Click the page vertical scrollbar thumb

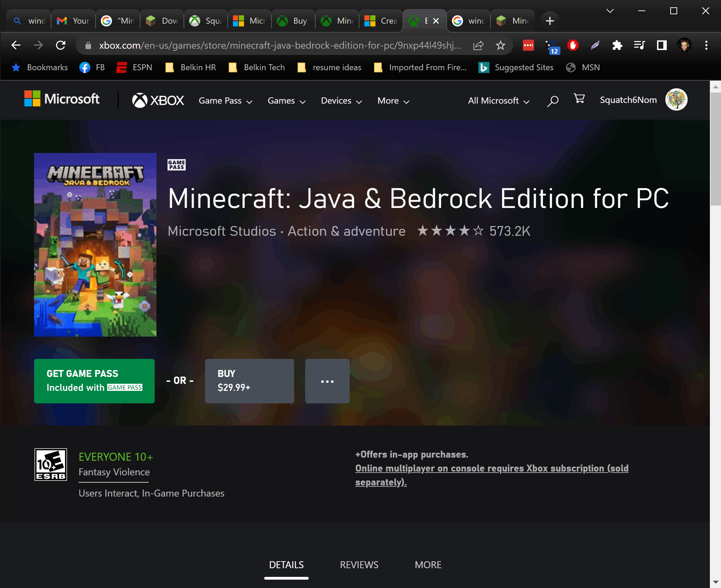(x=715, y=150)
